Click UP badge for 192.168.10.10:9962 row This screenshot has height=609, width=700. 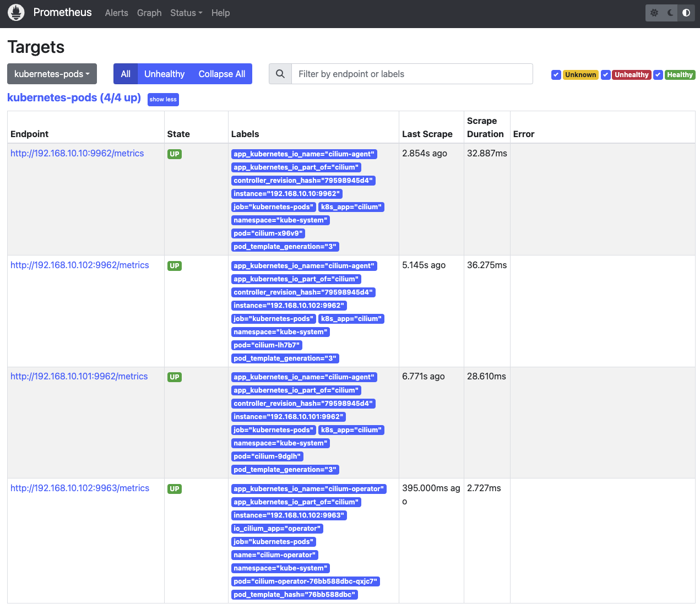click(x=175, y=154)
